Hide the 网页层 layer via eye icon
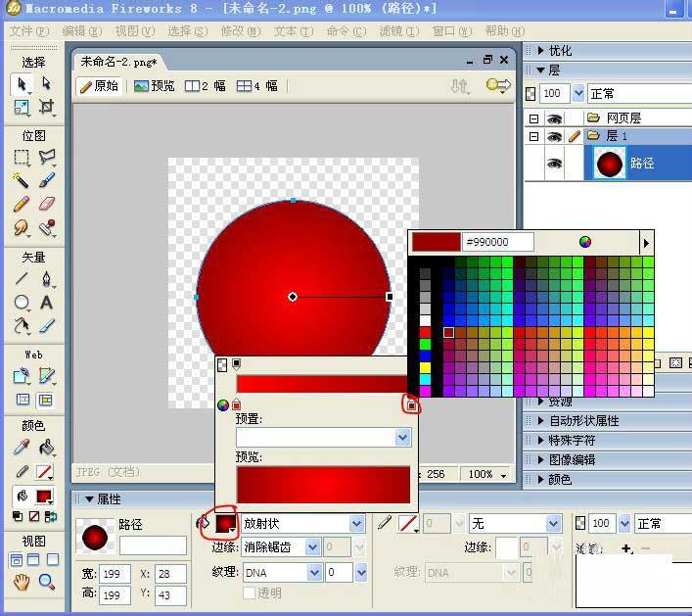The width and height of the screenshot is (692, 616). (554, 118)
